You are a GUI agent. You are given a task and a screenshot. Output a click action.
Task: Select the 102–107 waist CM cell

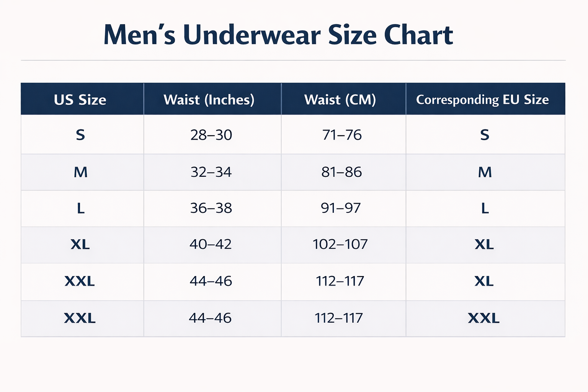340,244
